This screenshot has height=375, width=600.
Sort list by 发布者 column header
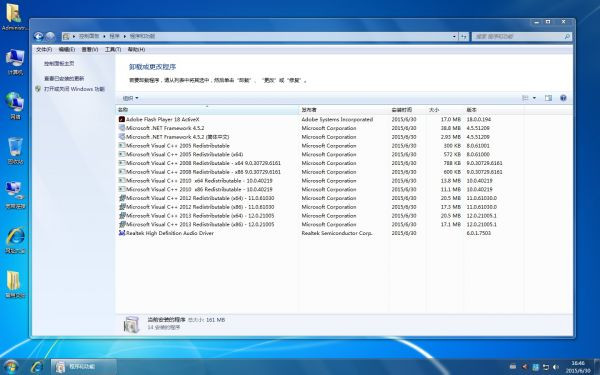click(x=344, y=110)
